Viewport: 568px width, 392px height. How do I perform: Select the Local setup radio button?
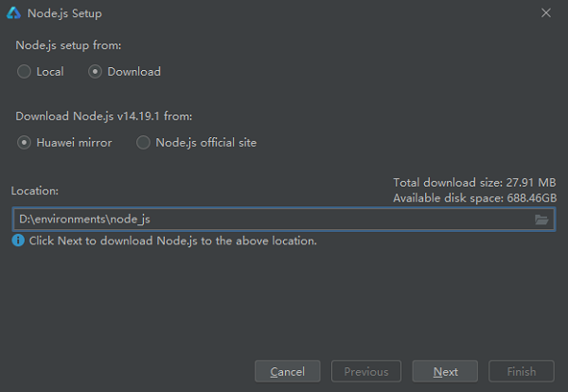tap(25, 71)
